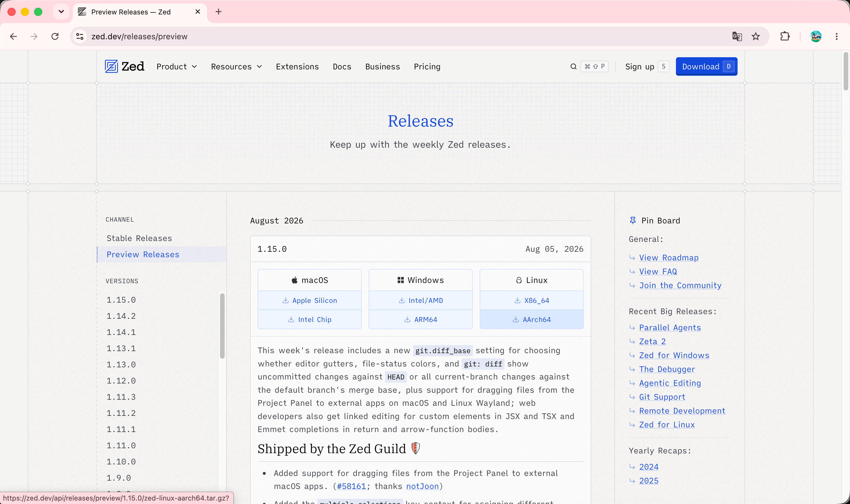Open the View FAQ link
This screenshot has height=504, width=850.
[658, 272]
